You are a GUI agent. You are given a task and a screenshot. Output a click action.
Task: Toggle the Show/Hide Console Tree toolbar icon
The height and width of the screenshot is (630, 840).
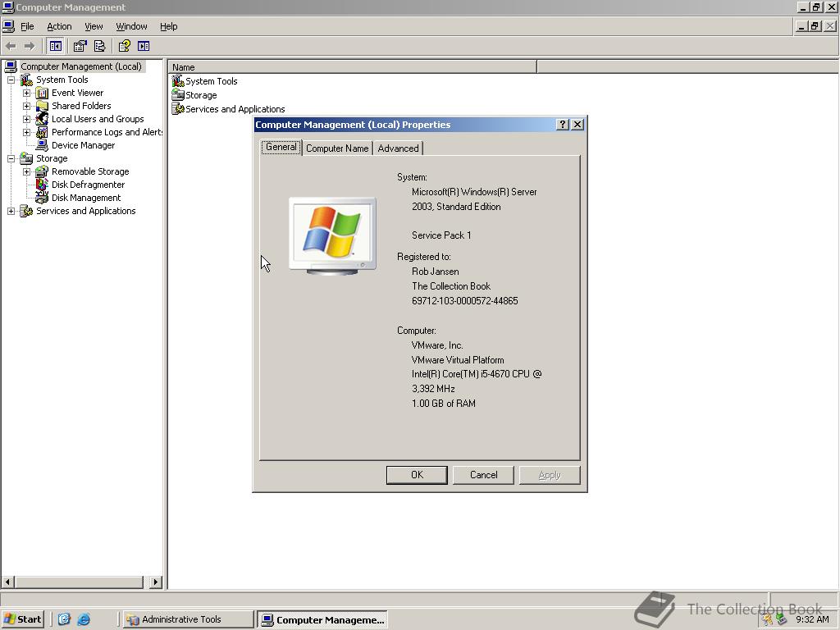point(55,46)
